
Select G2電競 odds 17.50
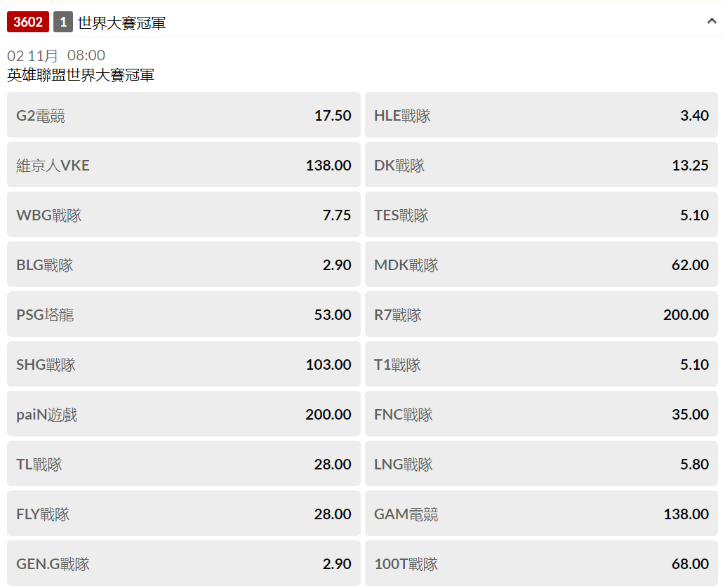[183, 115]
